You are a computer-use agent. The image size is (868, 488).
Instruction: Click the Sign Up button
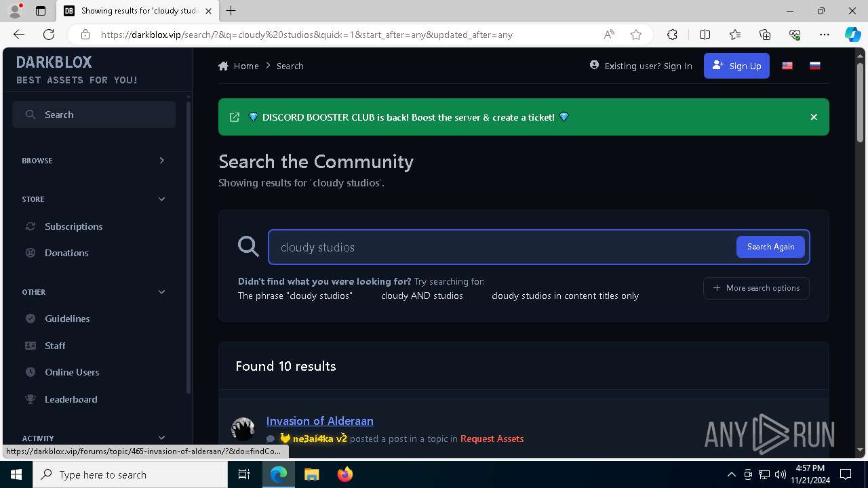(x=736, y=66)
